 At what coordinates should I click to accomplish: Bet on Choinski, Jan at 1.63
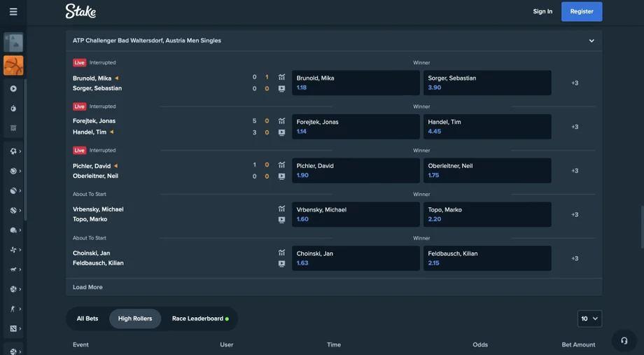[356, 258]
